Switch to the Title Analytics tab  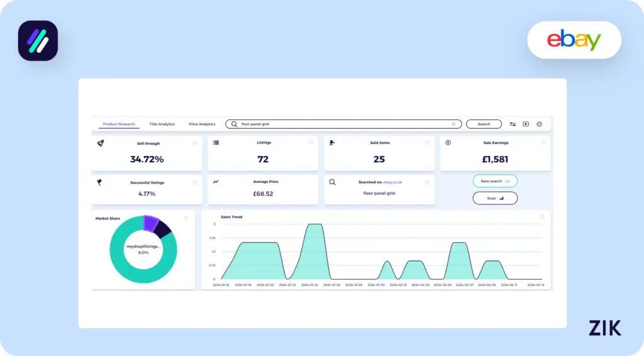[x=162, y=125]
